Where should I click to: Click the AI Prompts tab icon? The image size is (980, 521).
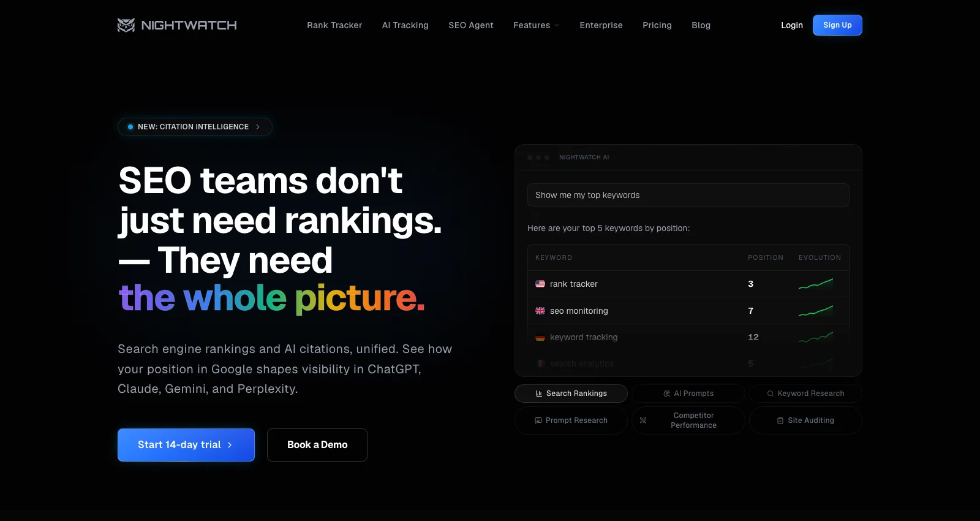point(667,394)
